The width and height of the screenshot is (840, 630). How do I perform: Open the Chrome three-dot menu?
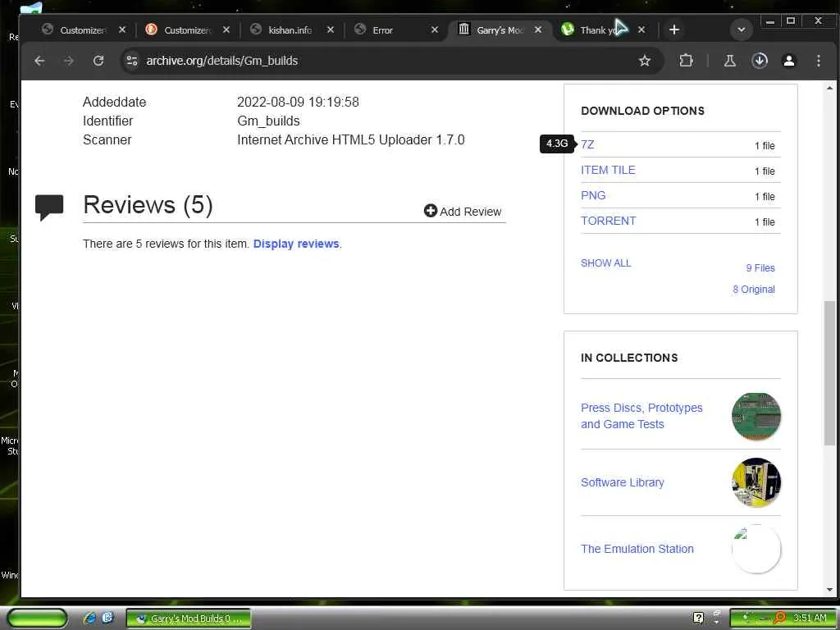pyautogui.click(x=819, y=61)
